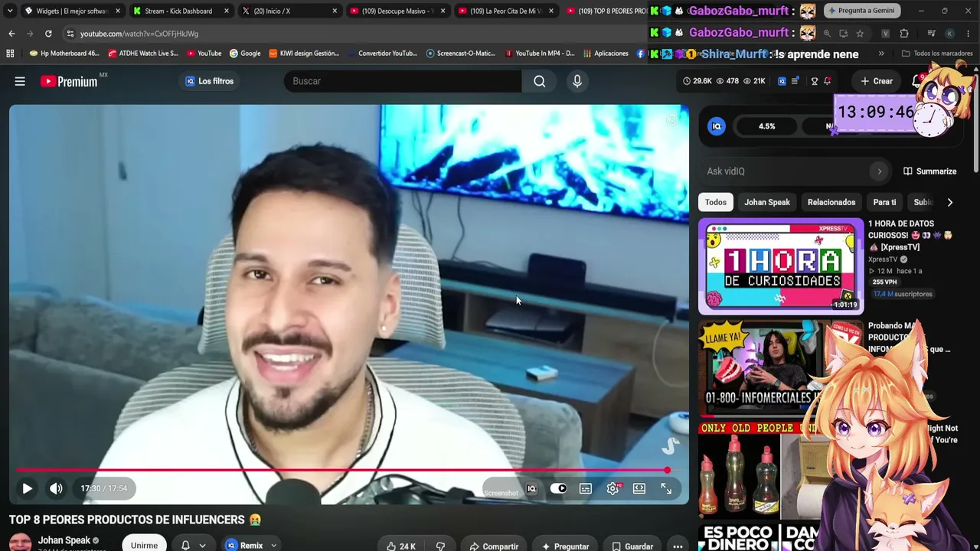Select the Relacionados filter chip
This screenshot has width=980, height=551.
coord(831,202)
